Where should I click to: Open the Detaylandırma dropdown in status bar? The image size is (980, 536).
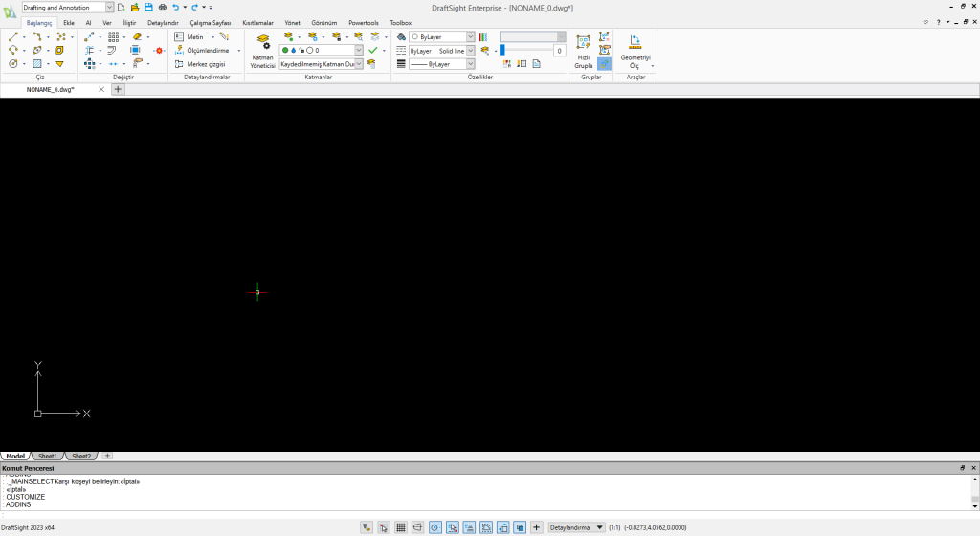click(577, 527)
